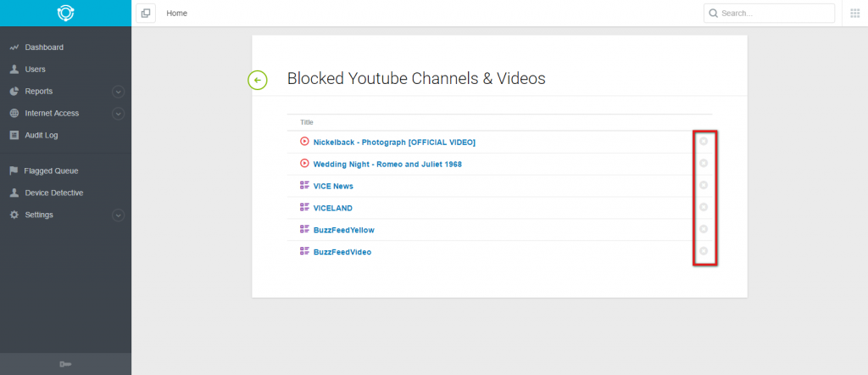
Task: Open the window switcher icon beside Home
Action: (146, 14)
